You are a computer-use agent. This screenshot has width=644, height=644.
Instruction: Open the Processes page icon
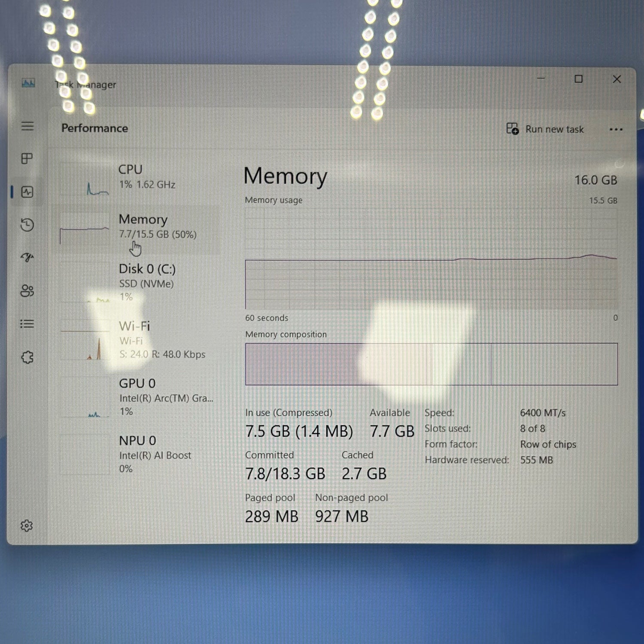(27, 158)
